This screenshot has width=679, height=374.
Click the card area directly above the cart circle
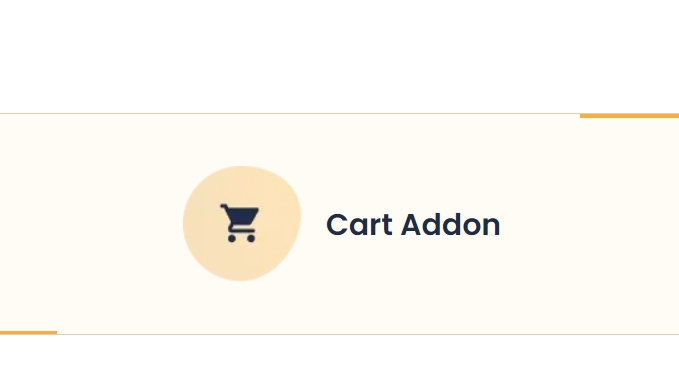pos(242,140)
